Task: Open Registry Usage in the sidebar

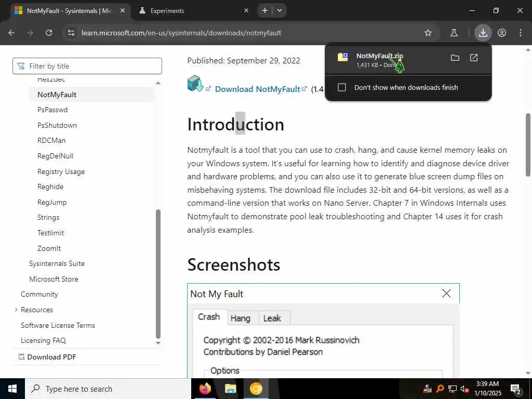Action: [x=61, y=171]
